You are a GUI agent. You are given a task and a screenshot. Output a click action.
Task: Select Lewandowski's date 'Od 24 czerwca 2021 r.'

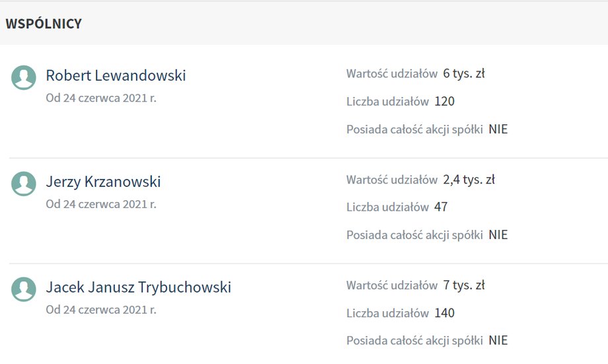pyautogui.click(x=101, y=98)
